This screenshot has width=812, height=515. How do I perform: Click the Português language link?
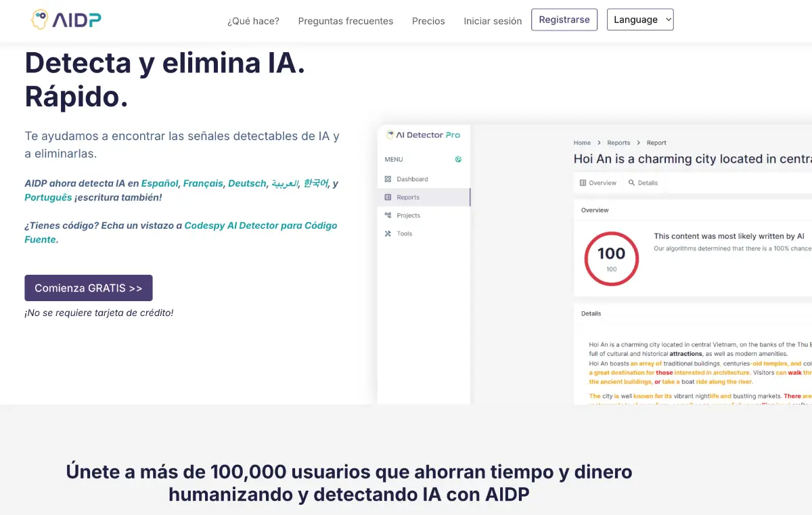48,198
